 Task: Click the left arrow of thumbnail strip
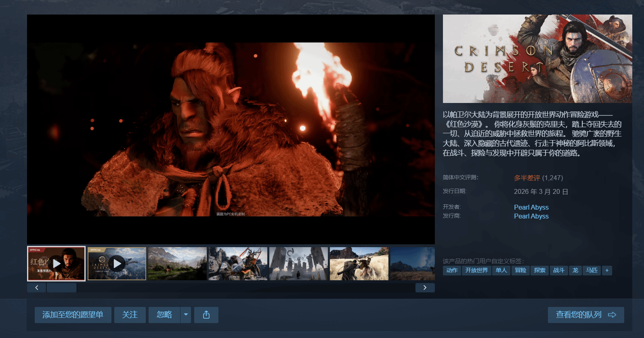[x=37, y=288]
